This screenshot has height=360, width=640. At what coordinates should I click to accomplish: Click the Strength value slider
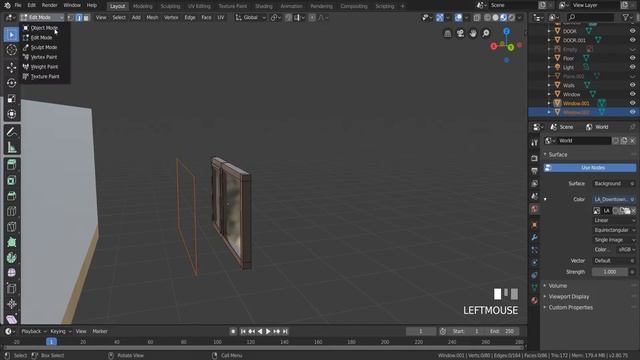point(610,272)
